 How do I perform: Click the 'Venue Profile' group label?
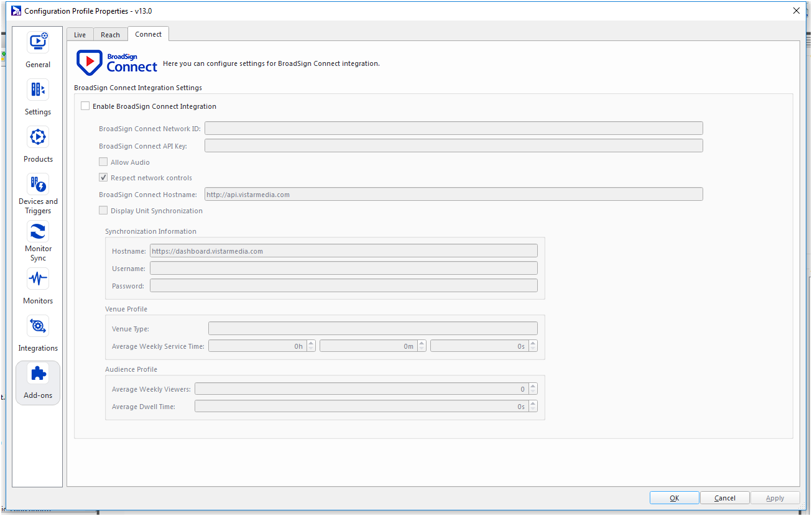coord(126,309)
